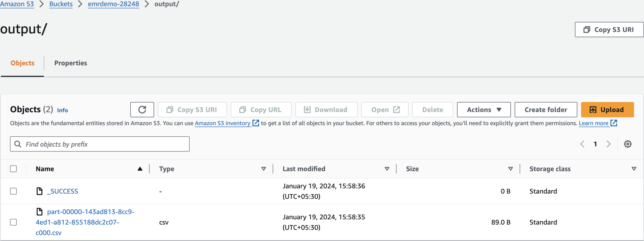Click the Open button in toolbar
Viewport: 644px width, 241px height.
click(385, 110)
